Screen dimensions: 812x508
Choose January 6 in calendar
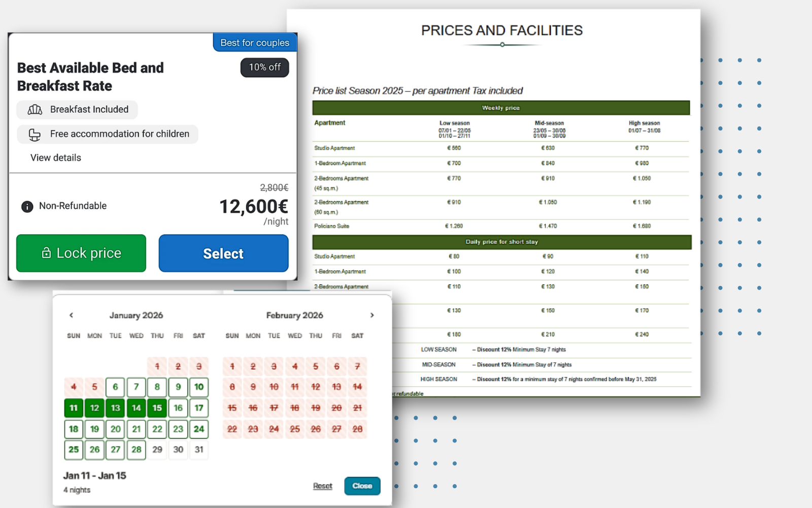point(116,387)
